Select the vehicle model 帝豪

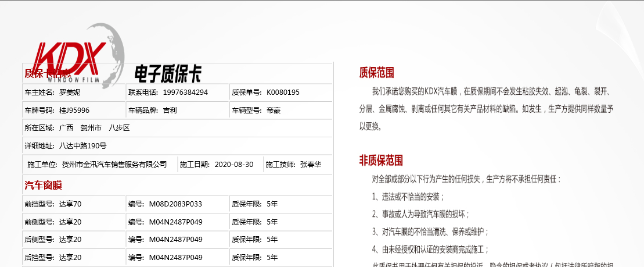coord(274,110)
